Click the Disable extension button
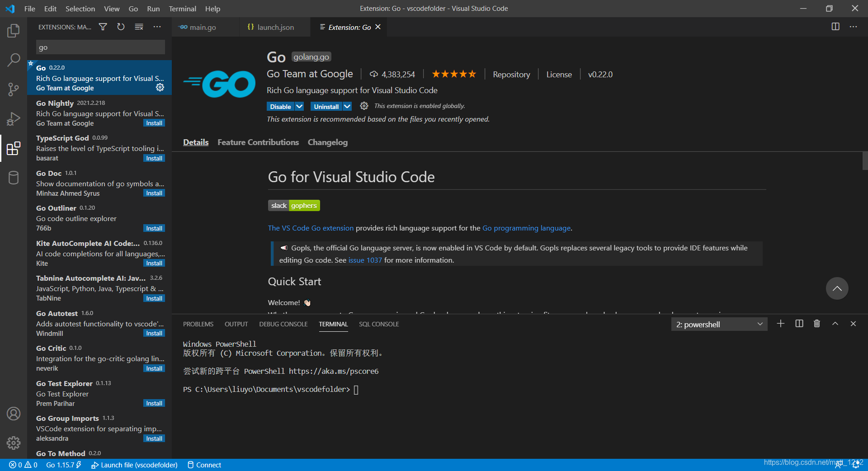The height and width of the screenshot is (471, 868). pos(280,107)
